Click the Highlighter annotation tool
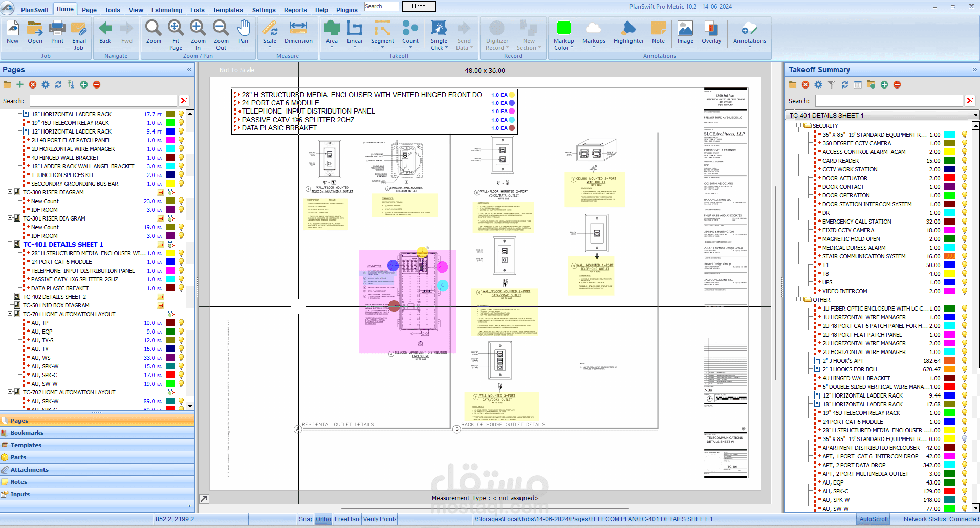Viewport: 980px width, 528px height. coord(628,33)
